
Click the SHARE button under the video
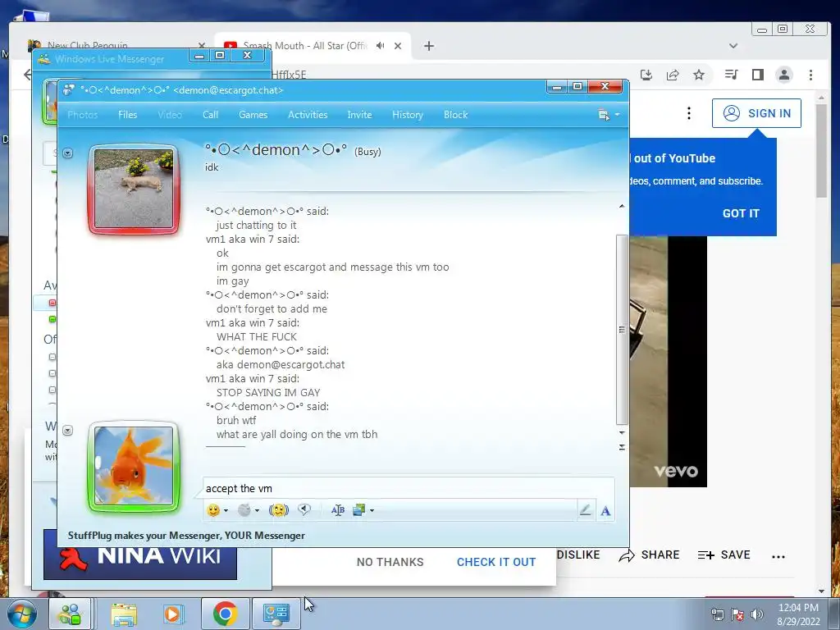click(x=649, y=555)
